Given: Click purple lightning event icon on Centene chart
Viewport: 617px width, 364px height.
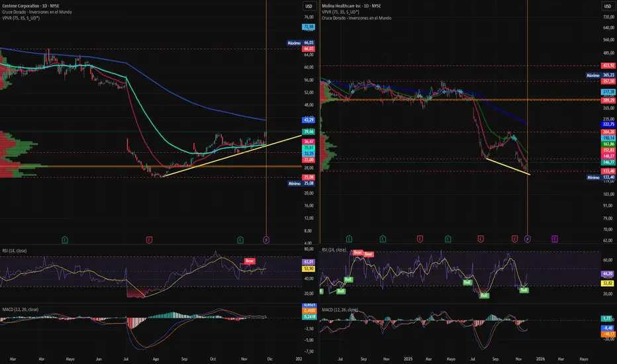Looking at the screenshot, I should [x=266, y=240].
